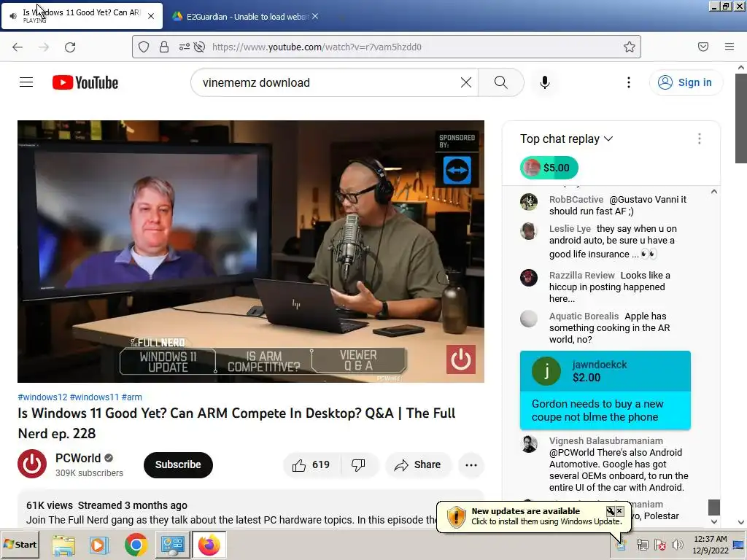The height and width of the screenshot is (560, 747).
Task: Click Razzilla Review's chat author name
Action: [x=581, y=275]
